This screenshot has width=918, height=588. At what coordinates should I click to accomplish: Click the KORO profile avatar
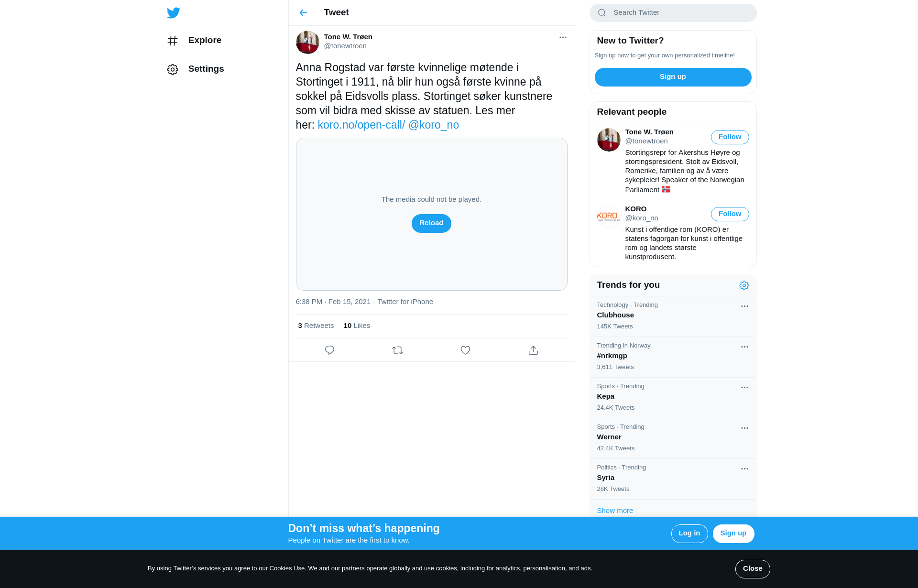(609, 217)
